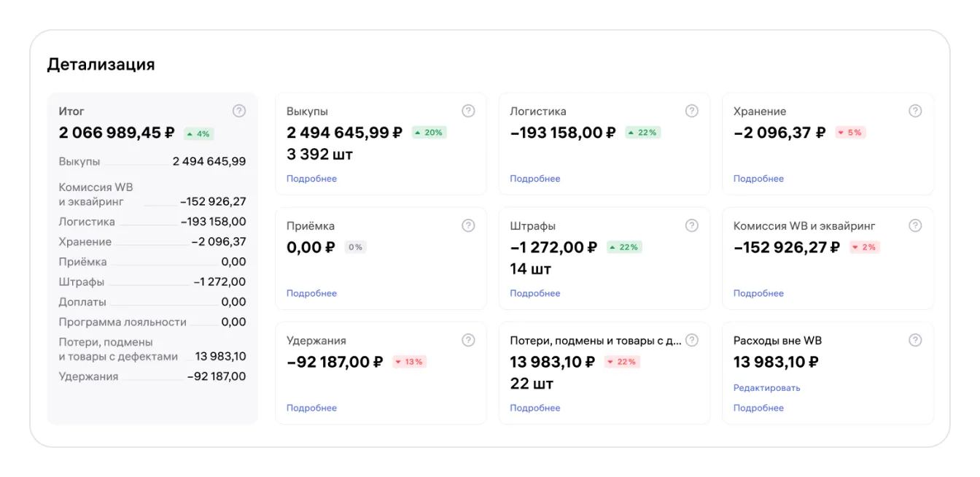Click Подробнее under Штрафы card

click(535, 293)
